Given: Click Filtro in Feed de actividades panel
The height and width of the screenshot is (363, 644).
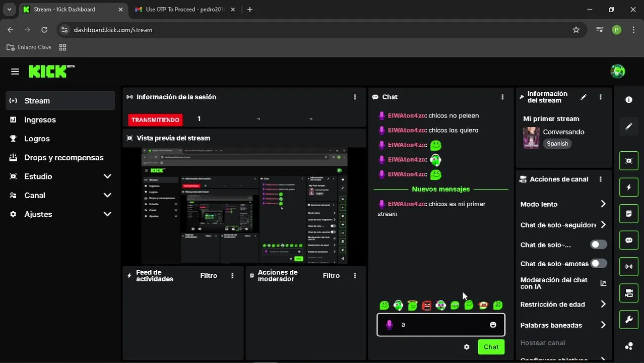Looking at the screenshot, I should tap(209, 276).
